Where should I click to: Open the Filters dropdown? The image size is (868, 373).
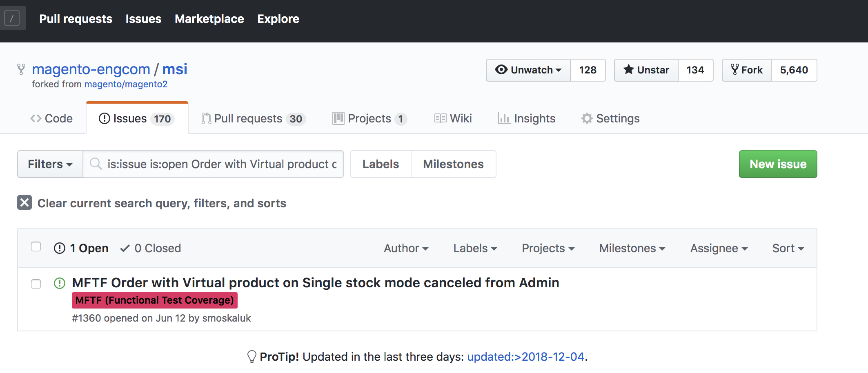click(x=50, y=164)
